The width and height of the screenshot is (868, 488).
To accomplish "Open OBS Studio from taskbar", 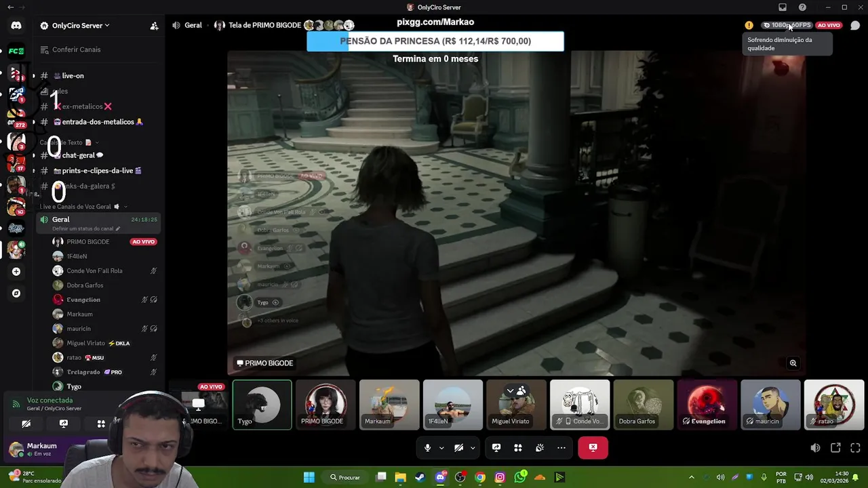I will click(x=460, y=477).
